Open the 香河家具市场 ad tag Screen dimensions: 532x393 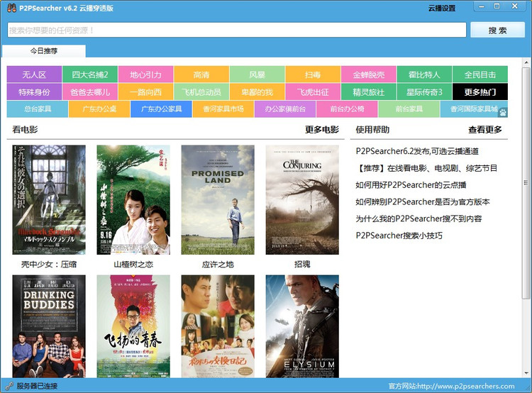[x=223, y=109]
